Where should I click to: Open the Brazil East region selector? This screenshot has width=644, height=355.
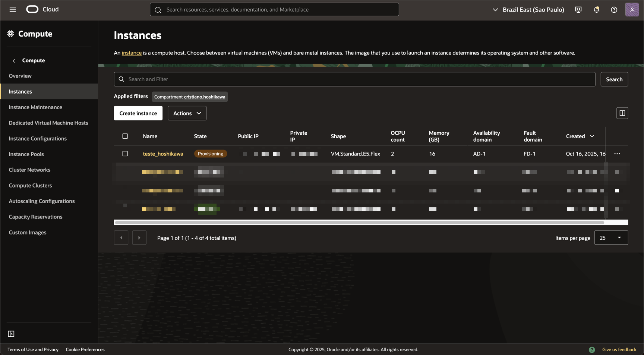tap(528, 10)
